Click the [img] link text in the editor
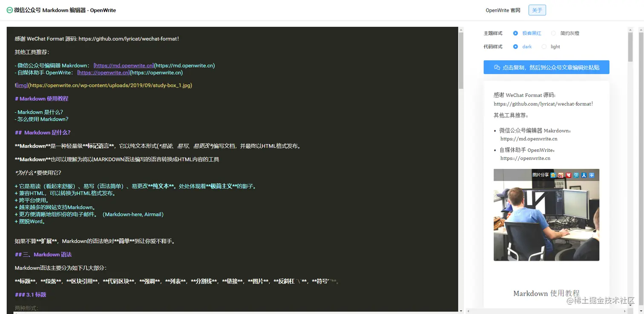The height and width of the screenshot is (314, 644). 22,86
